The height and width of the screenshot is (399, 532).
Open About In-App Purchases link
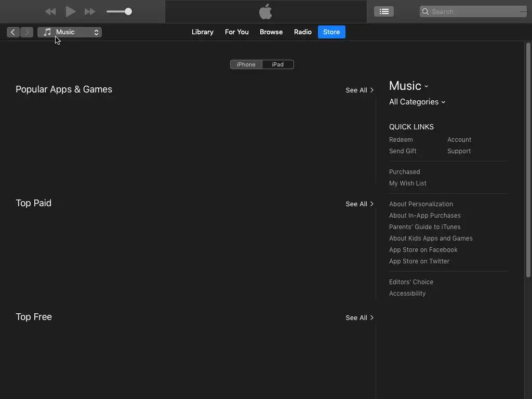[x=424, y=216]
